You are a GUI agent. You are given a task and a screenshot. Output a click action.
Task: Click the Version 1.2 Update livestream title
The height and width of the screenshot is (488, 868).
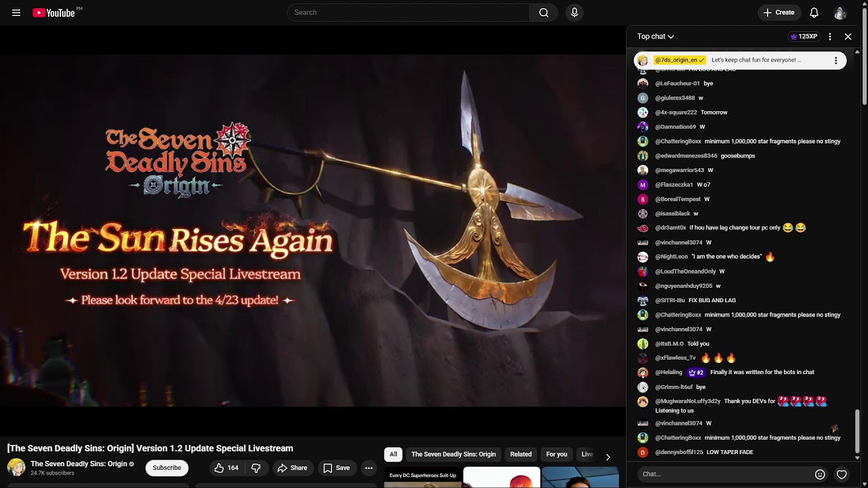tap(150, 449)
